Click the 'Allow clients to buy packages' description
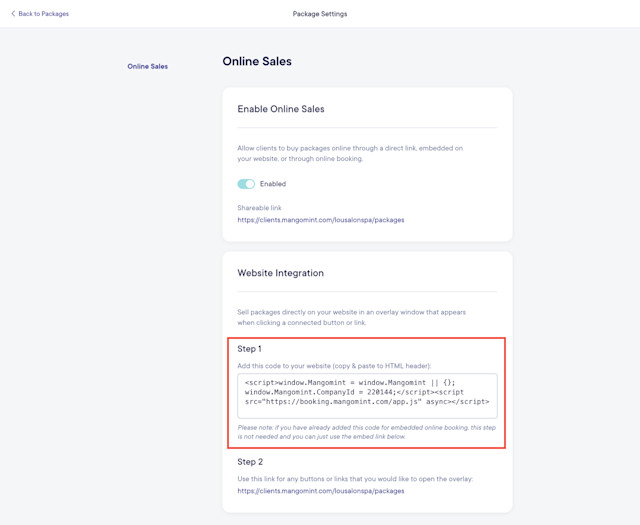Screen dimensions: 640x525 pyautogui.click(x=350, y=153)
